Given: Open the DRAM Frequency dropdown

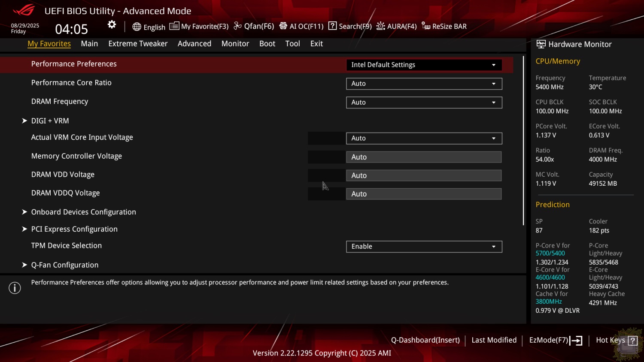Looking at the screenshot, I should (424, 103).
